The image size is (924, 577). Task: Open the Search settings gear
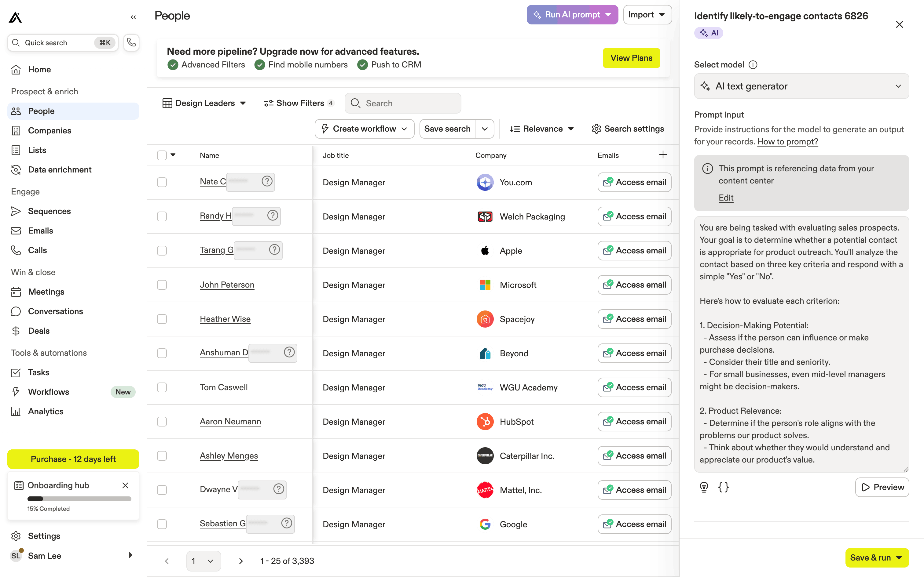tap(628, 129)
